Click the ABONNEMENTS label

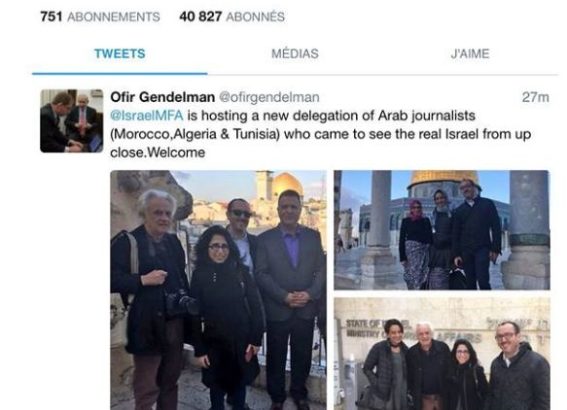pyautogui.click(x=114, y=17)
